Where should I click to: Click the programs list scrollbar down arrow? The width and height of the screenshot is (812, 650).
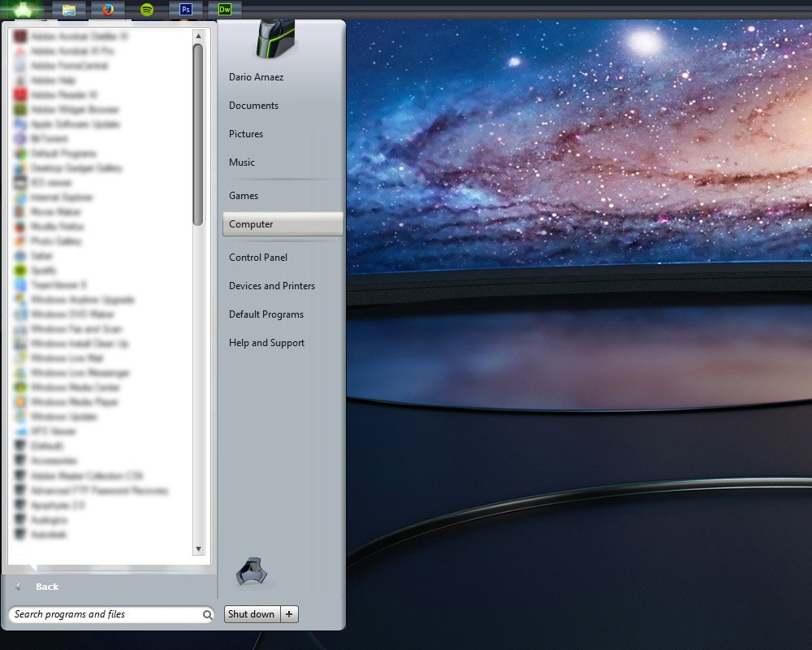click(198, 549)
